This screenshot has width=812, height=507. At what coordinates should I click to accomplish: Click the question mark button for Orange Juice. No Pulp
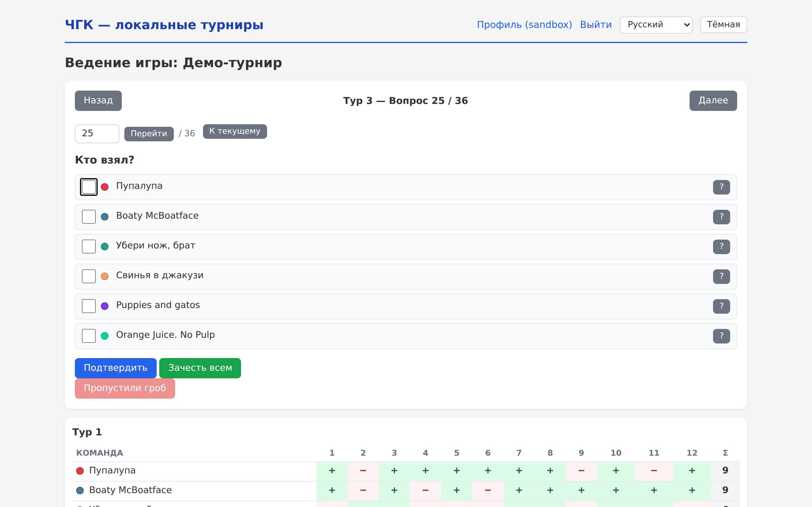pyautogui.click(x=721, y=336)
